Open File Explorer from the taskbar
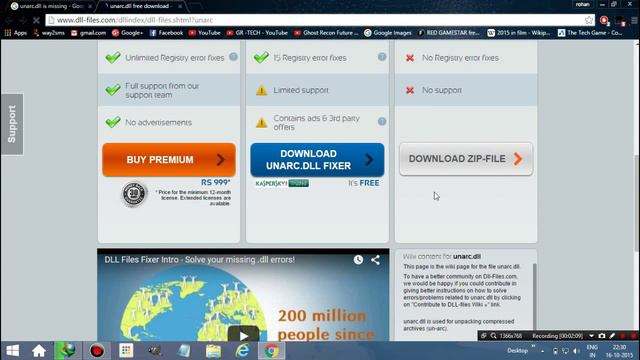The height and width of the screenshot is (360, 640). (213, 351)
